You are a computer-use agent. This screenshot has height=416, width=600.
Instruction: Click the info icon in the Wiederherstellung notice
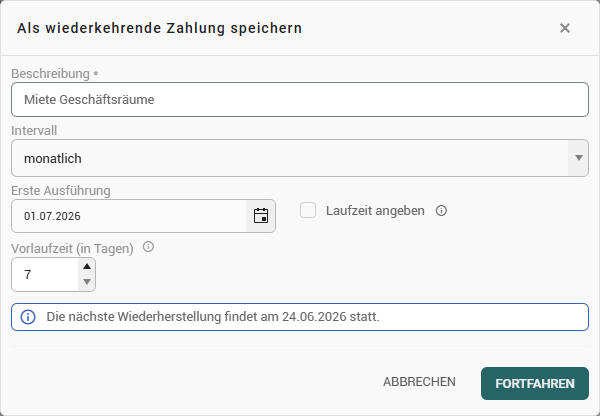[28, 317]
